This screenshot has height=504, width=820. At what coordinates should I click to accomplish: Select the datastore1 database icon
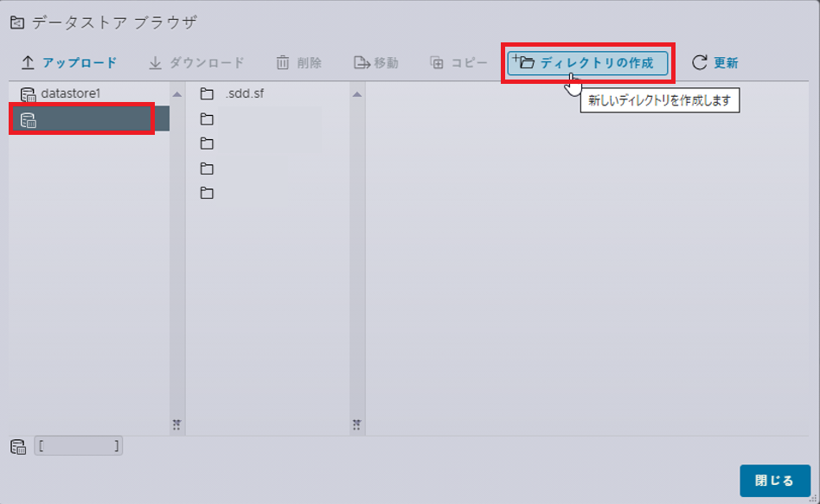pos(28,94)
